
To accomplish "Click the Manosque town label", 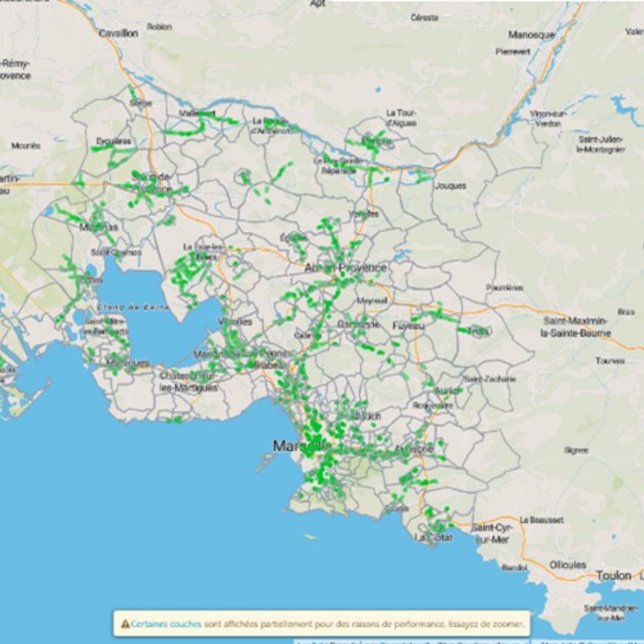I will 531,35.
